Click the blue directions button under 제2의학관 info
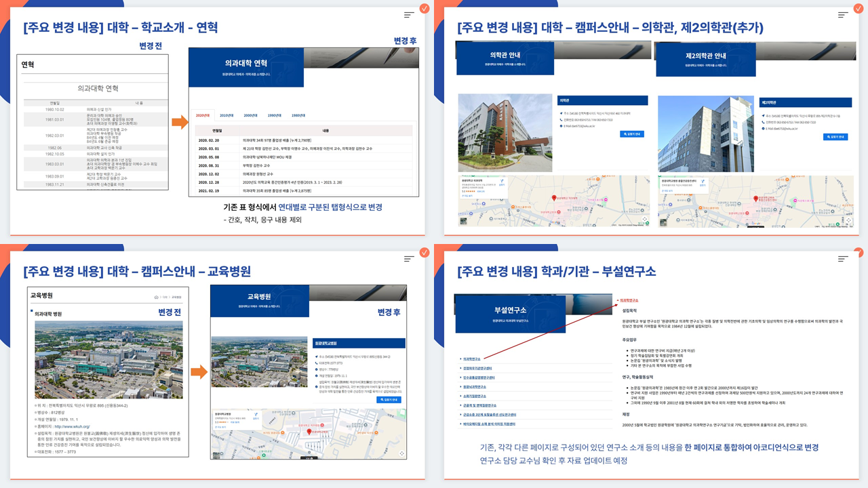This screenshot has height=488, width=868. coord(835,137)
